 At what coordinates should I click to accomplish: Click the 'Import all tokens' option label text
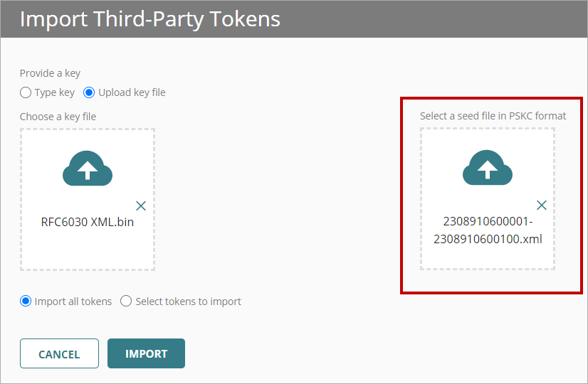73,301
